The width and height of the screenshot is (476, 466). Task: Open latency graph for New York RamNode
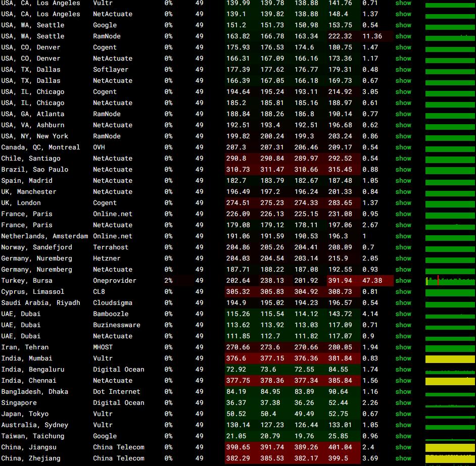pos(451,138)
